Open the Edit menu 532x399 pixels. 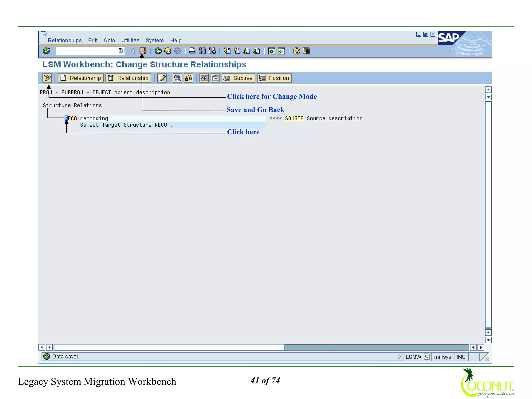(x=93, y=41)
